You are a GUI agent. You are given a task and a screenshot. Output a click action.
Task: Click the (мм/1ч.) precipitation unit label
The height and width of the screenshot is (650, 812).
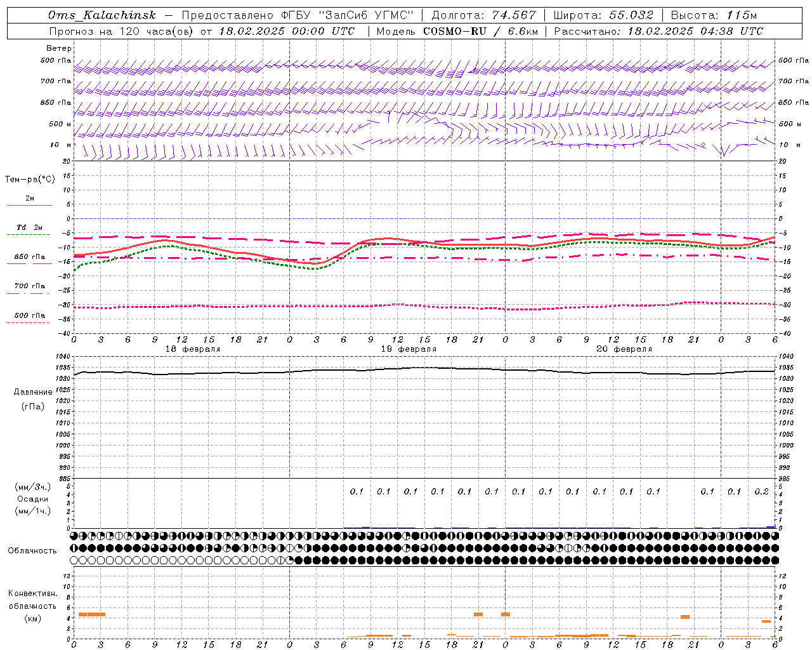(33, 511)
